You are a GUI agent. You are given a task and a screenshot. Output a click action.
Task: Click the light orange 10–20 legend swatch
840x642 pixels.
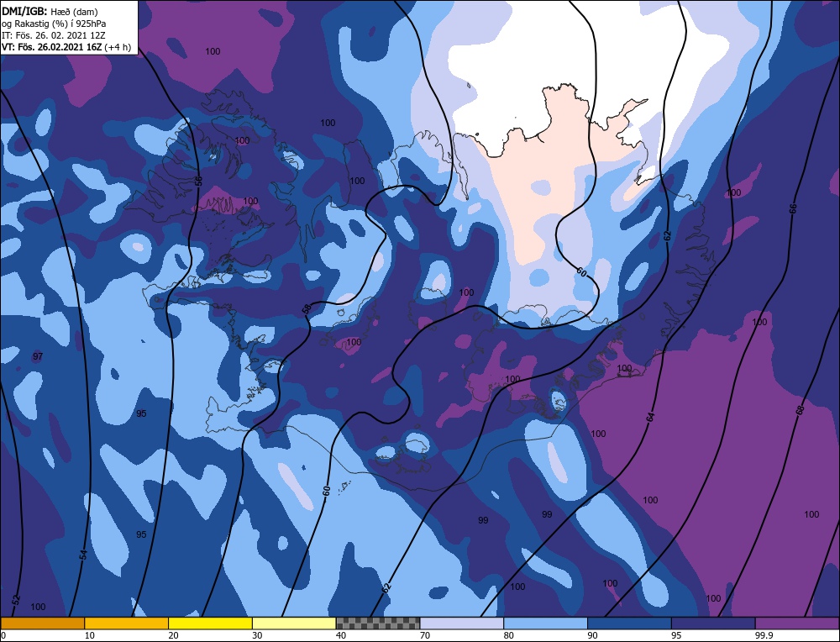(127, 623)
